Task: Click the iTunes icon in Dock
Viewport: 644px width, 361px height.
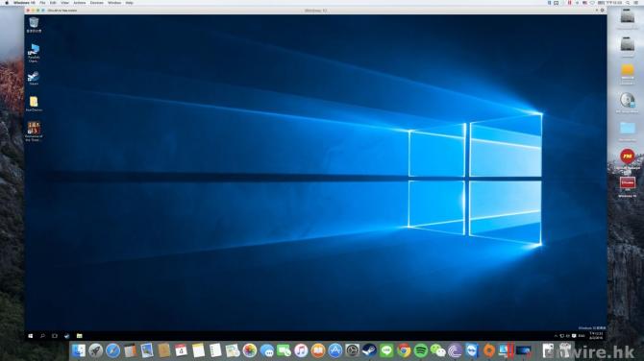Action: click(x=301, y=350)
